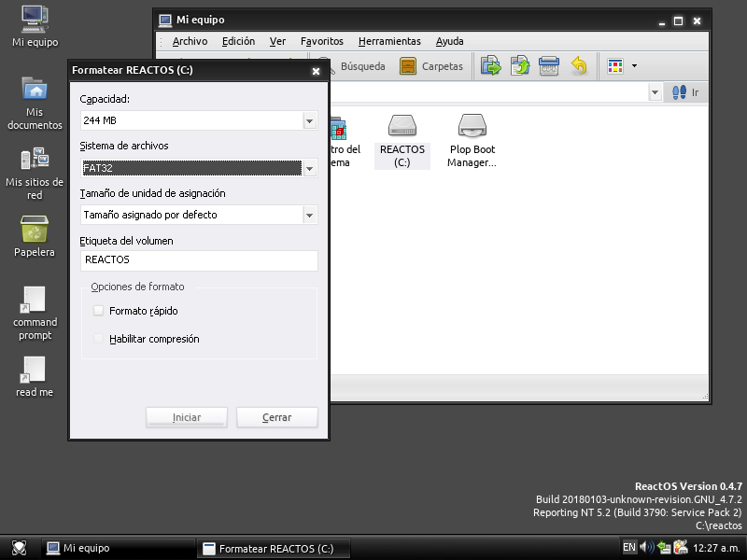747x560 pixels.
Task: Maximize the Mi equipo window
Action: 679,21
